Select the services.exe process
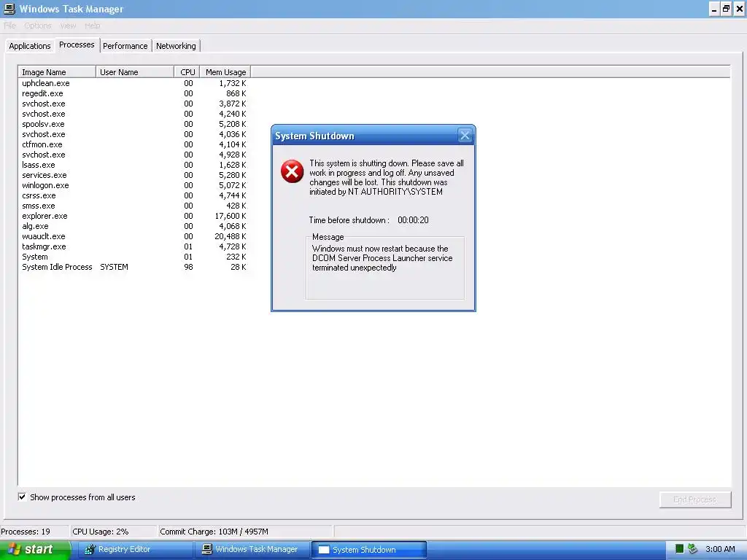Screen dimensions: 747x560 pos(134,175)
